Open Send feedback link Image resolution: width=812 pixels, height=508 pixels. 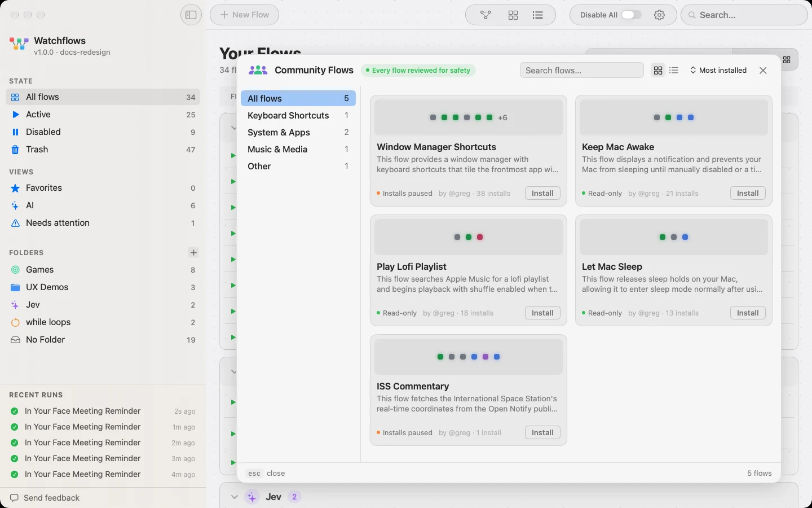coord(45,498)
